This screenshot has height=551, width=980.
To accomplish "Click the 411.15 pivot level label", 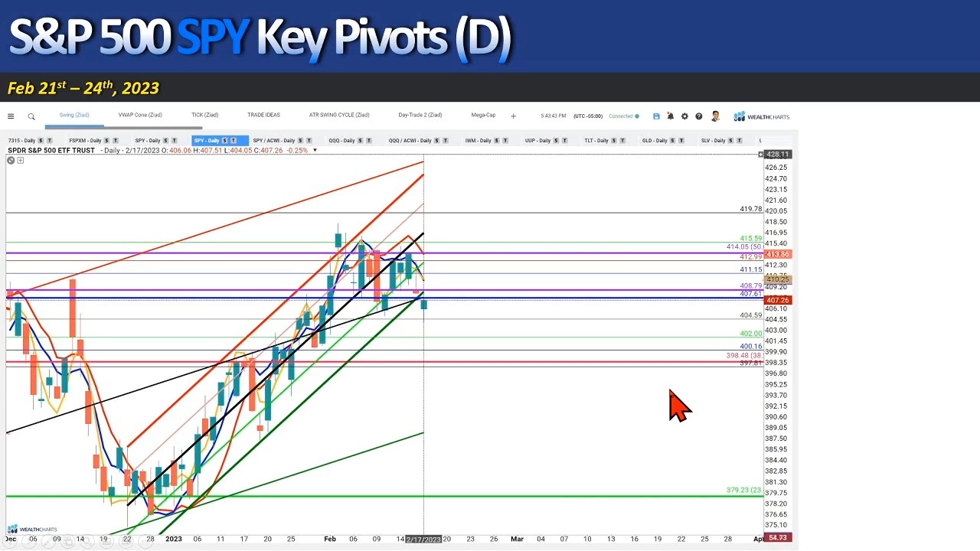I will coord(751,269).
